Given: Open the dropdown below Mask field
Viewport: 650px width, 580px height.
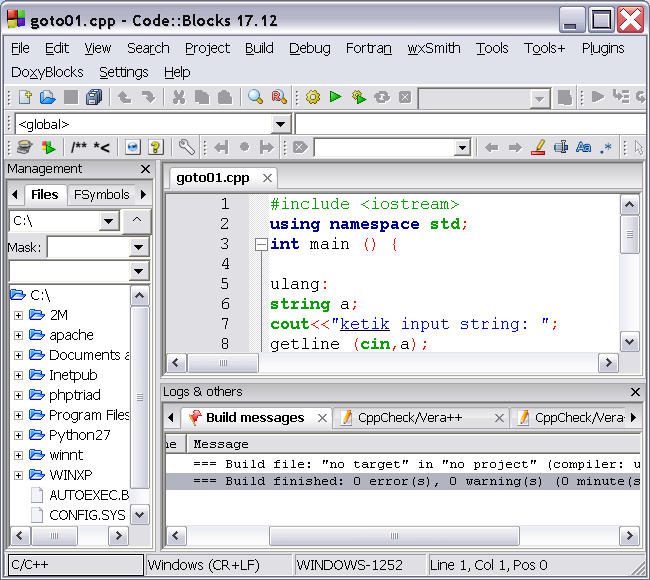Looking at the screenshot, I should [x=138, y=272].
